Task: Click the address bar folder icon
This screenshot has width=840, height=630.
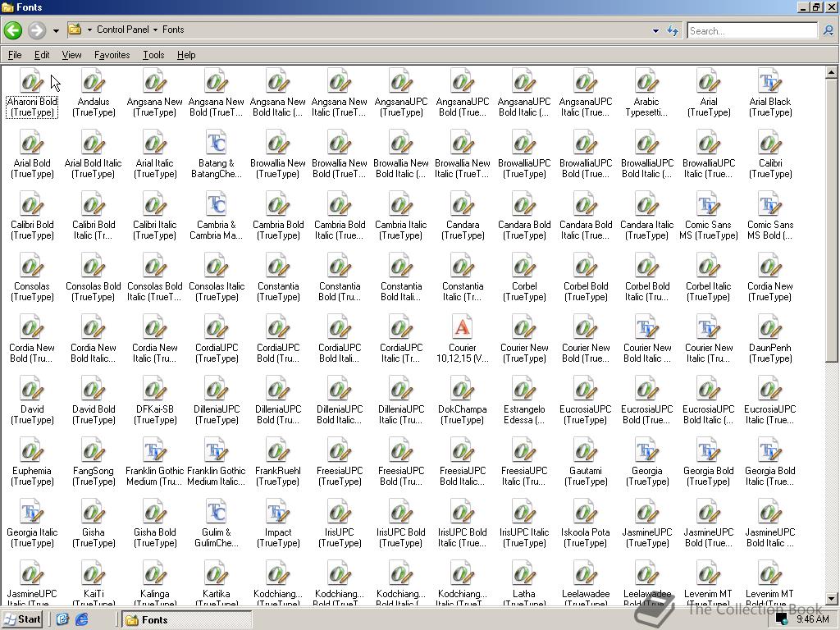Action: click(75, 30)
